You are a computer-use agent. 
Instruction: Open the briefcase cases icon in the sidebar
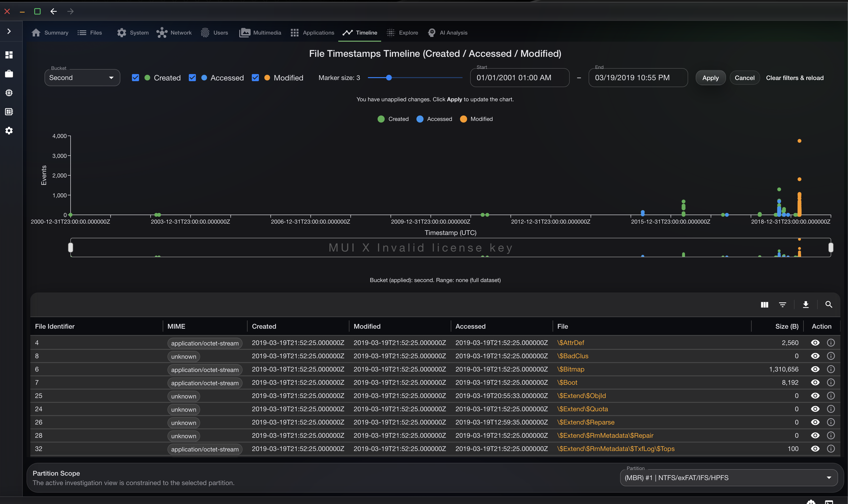point(9,74)
